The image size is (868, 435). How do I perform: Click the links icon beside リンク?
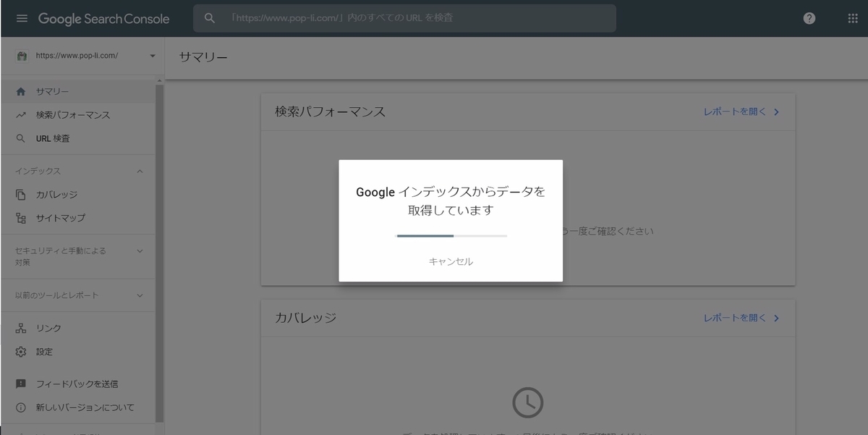coord(21,329)
